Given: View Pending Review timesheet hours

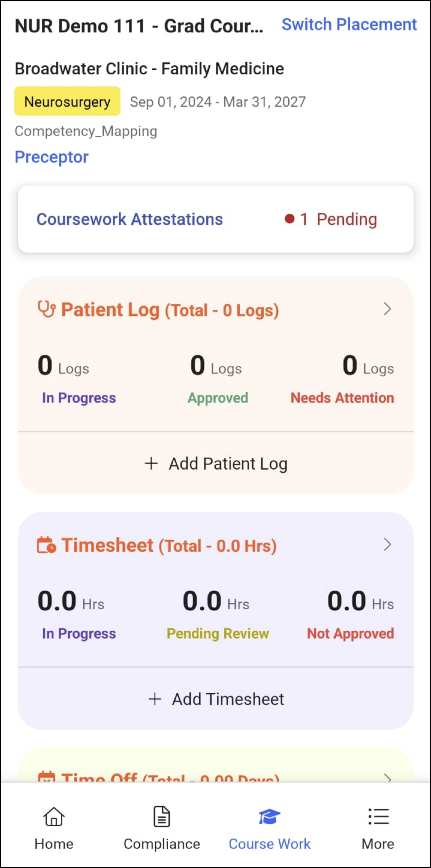Looking at the screenshot, I should (218, 633).
